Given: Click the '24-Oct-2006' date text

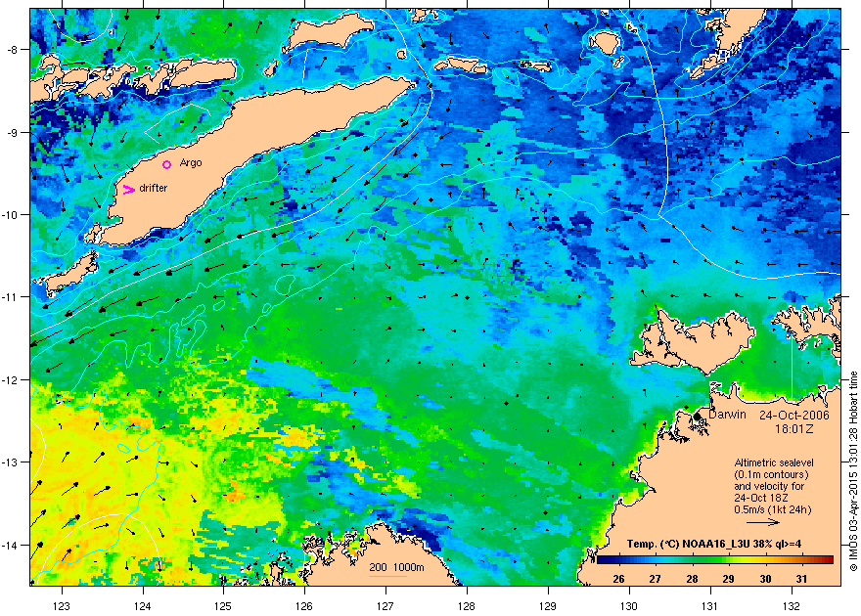Looking at the screenshot, I should (x=794, y=416).
